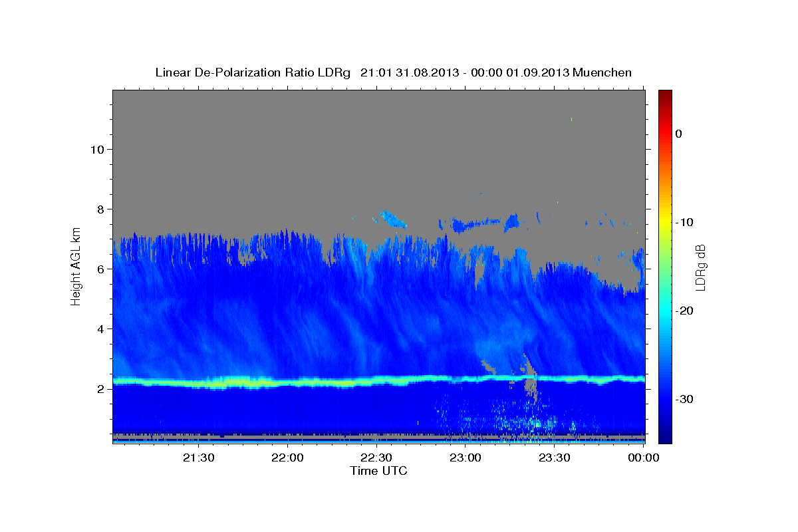Click the colorbar value -20
This screenshot has height=532, width=798.
pyautogui.click(x=684, y=311)
